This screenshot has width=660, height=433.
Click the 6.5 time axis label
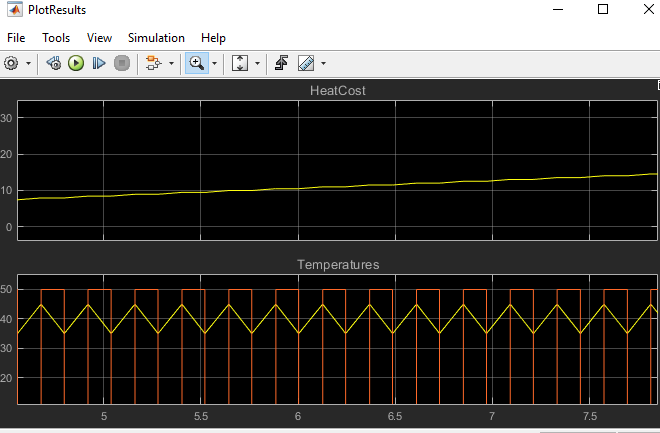tap(395, 417)
